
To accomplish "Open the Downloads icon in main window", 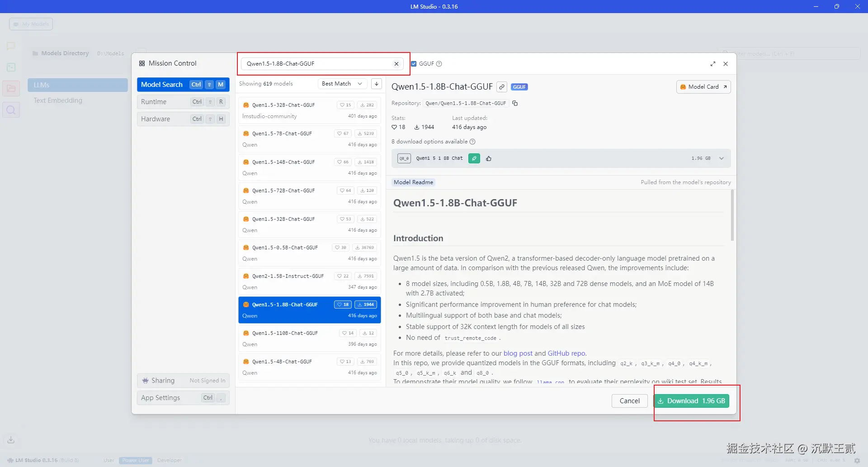I will (11, 440).
